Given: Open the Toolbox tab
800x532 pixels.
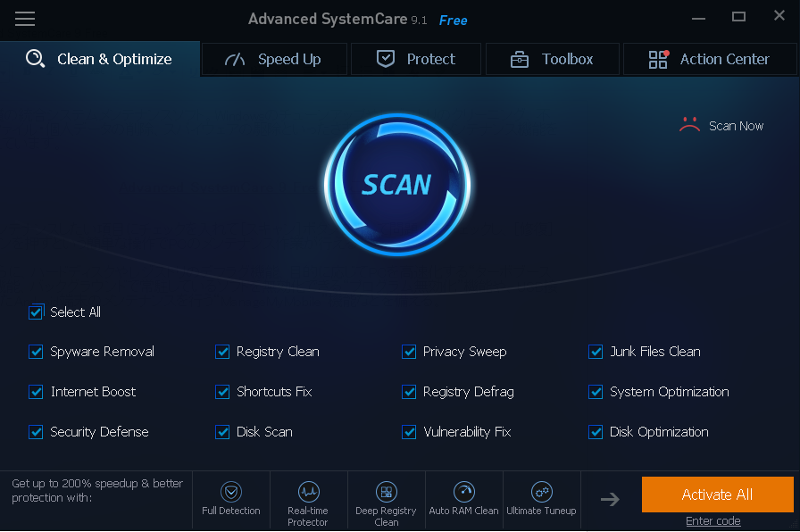Looking at the screenshot, I should coord(553,59).
